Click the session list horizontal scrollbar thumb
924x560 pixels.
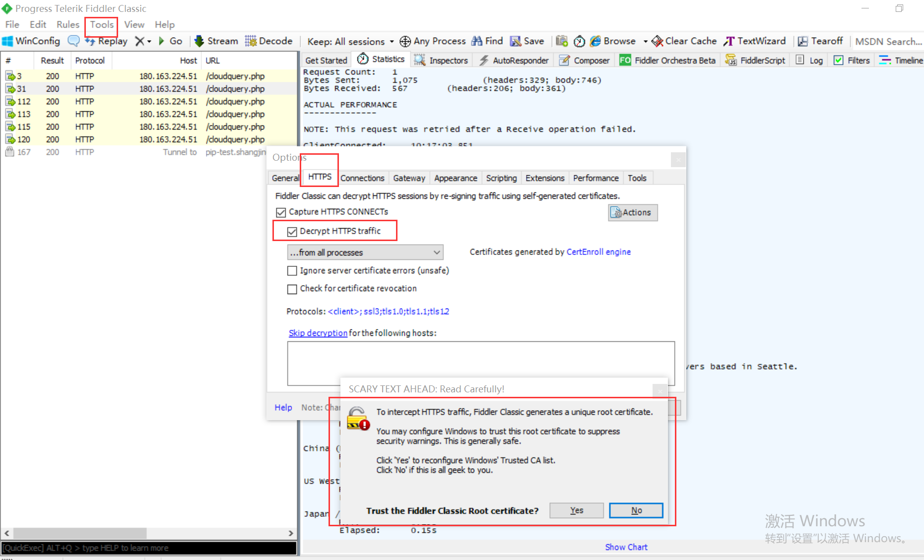[80, 533]
